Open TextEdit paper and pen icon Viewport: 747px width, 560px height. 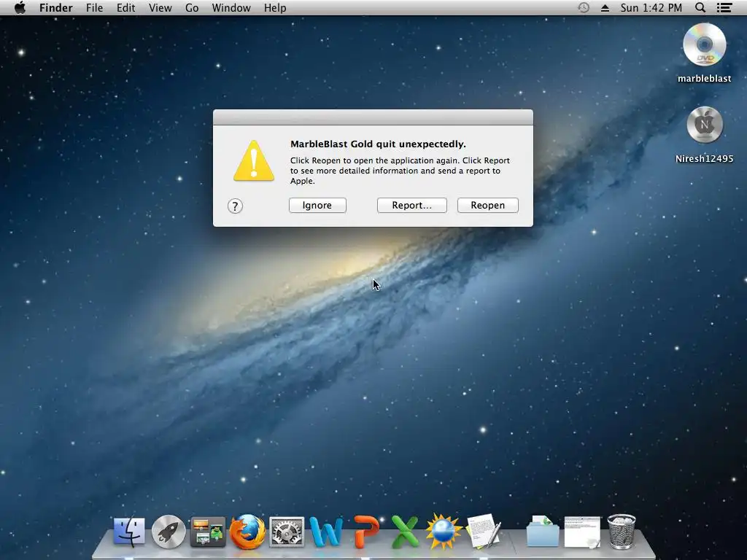click(x=483, y=532)
